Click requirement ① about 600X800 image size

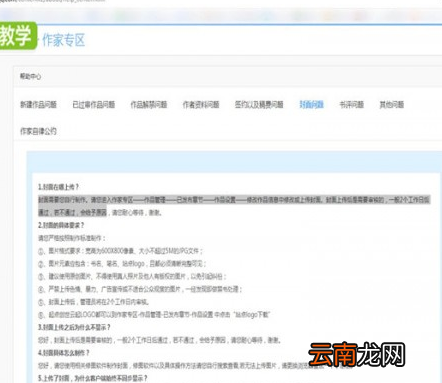point(120,251)
